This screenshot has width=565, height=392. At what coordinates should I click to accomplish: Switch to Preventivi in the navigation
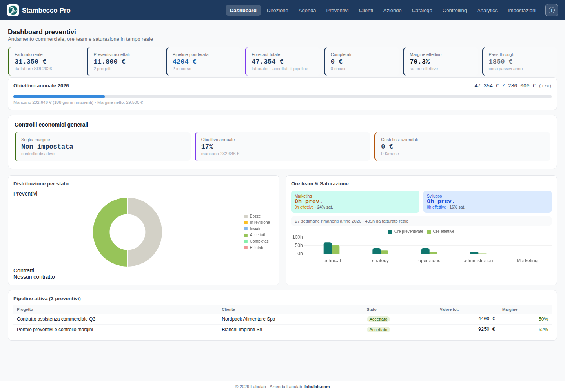pyautogui.click(x=337, y=11)
